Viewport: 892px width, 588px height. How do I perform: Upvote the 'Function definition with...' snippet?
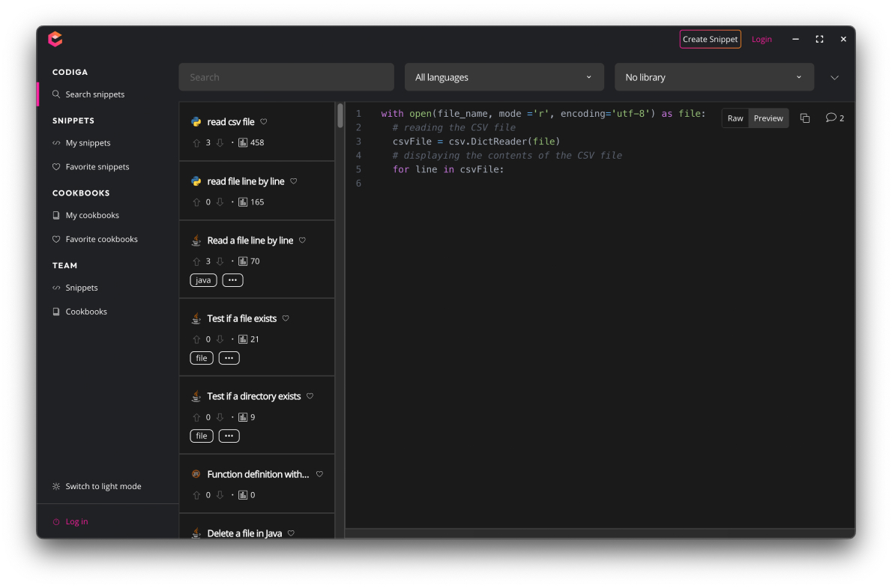coord(196,495)
